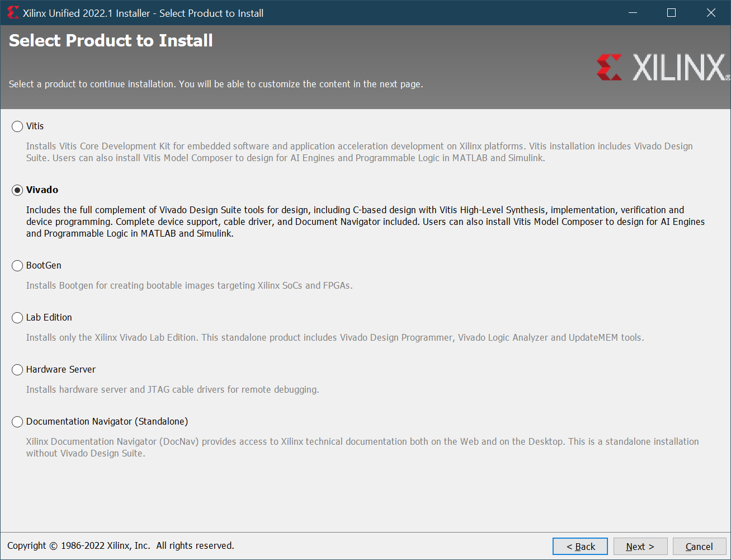Viewport: 731px width, 560px height.
Task: Minimize the installer window
Action: pyautogui.click(x=633, y=13)
